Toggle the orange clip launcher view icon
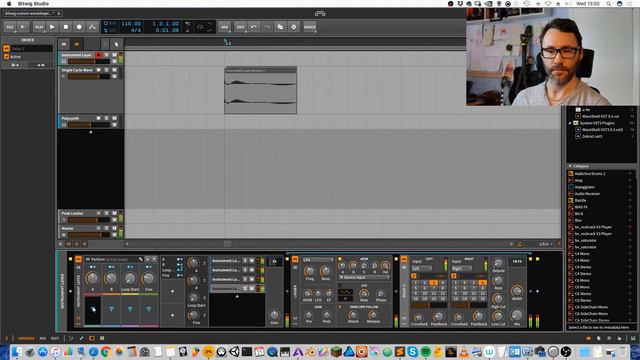Image resolution: width=640 pixels, height=360 pixels. tap(77, 44)
